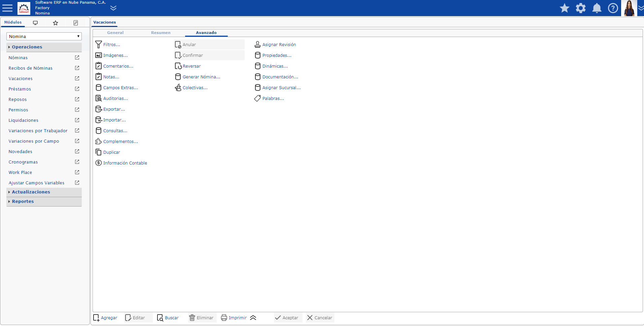Click Agregar in bottom toolbar

click(x=105, y=318)
